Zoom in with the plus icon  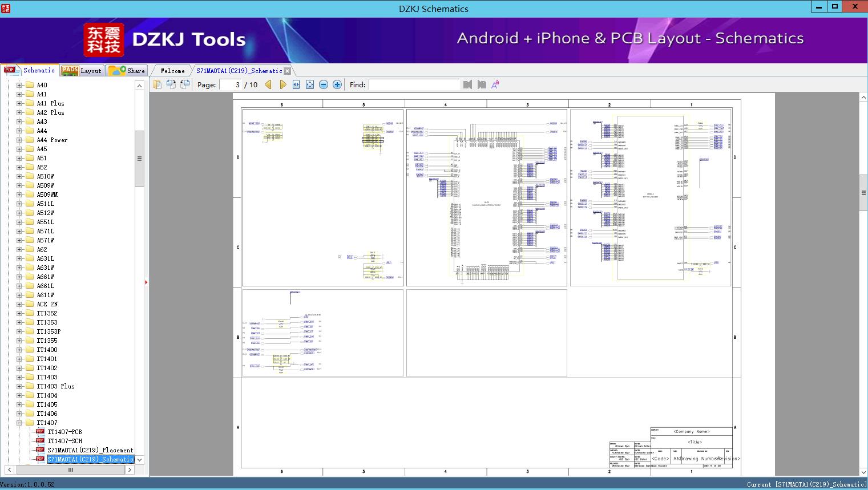pos(337,84)
